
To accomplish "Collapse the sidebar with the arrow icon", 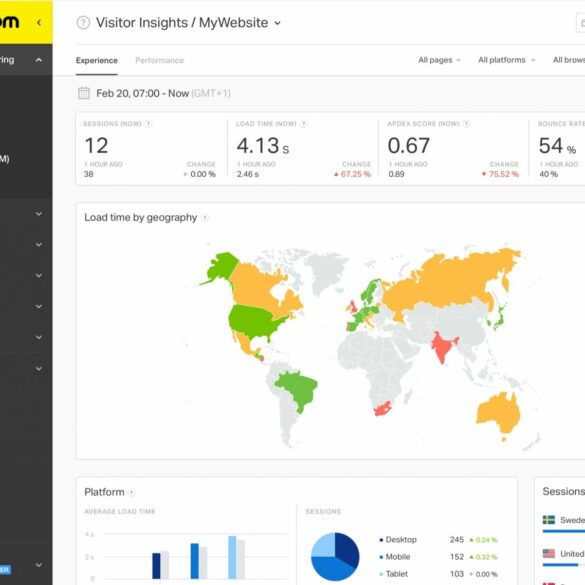I will click(x=39, y=23).
